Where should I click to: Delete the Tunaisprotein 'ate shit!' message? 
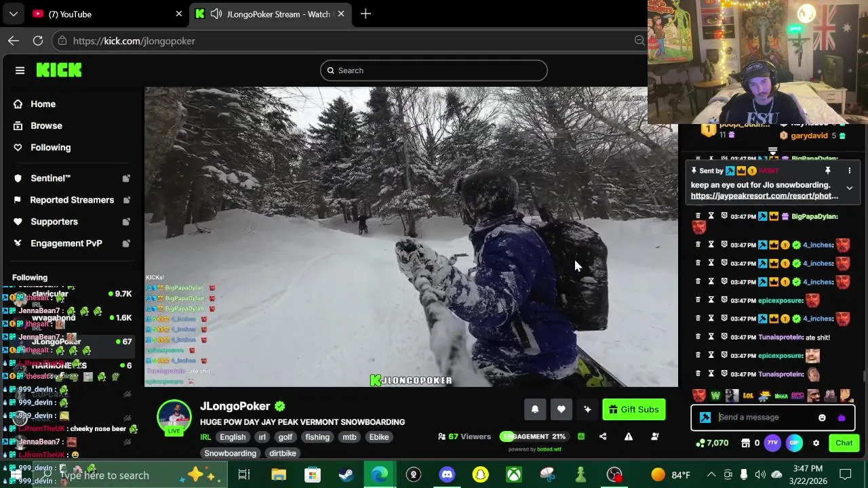pyautogui.click(x=698, y=337)
